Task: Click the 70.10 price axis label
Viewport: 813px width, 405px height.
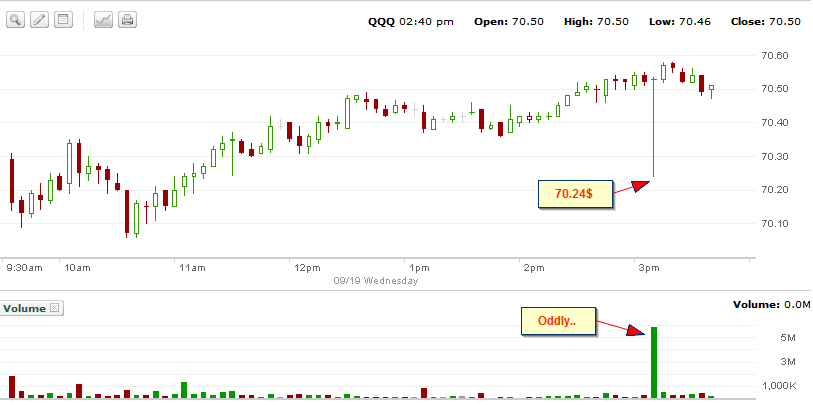Action: pos(775,224)
